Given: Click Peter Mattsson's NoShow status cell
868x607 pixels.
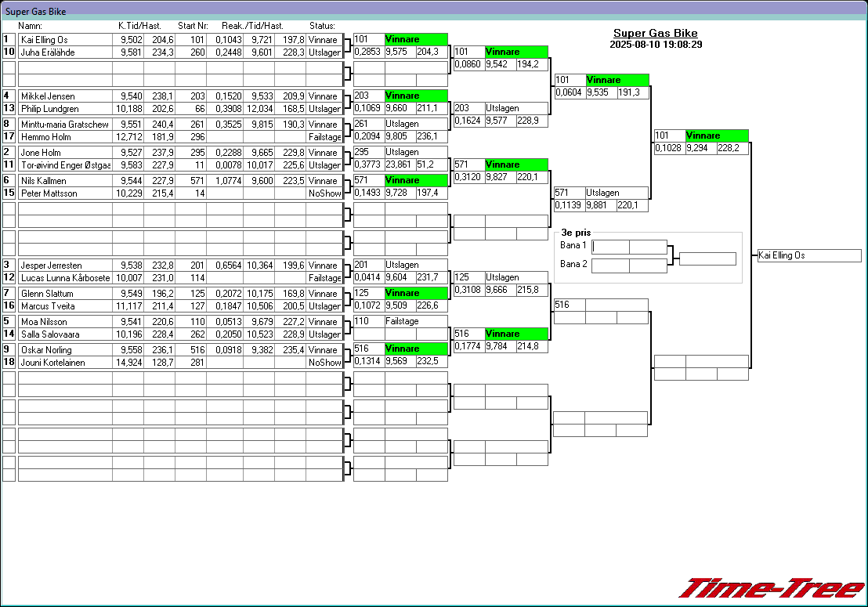Looking at the screenshot, I should (324, 193).
